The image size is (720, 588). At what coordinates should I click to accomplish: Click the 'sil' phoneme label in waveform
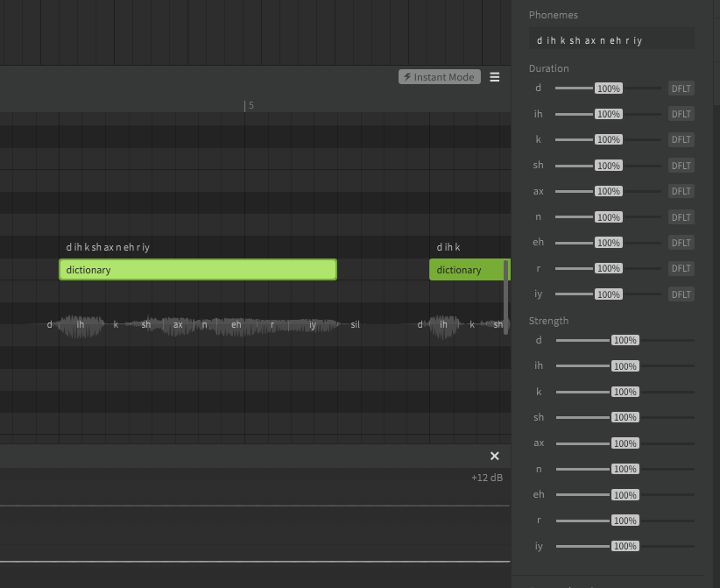(x=355, y=324)
